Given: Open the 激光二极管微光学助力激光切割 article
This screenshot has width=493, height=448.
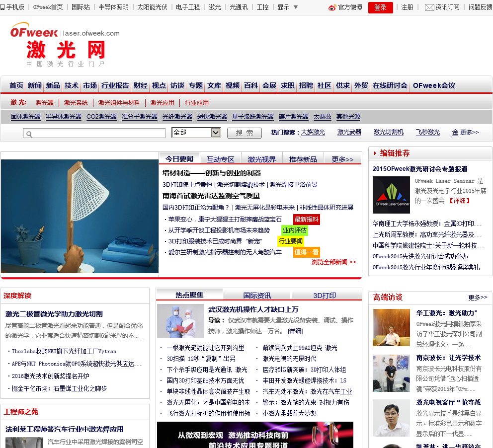Looking at the screenshot, I should point(54,314).
